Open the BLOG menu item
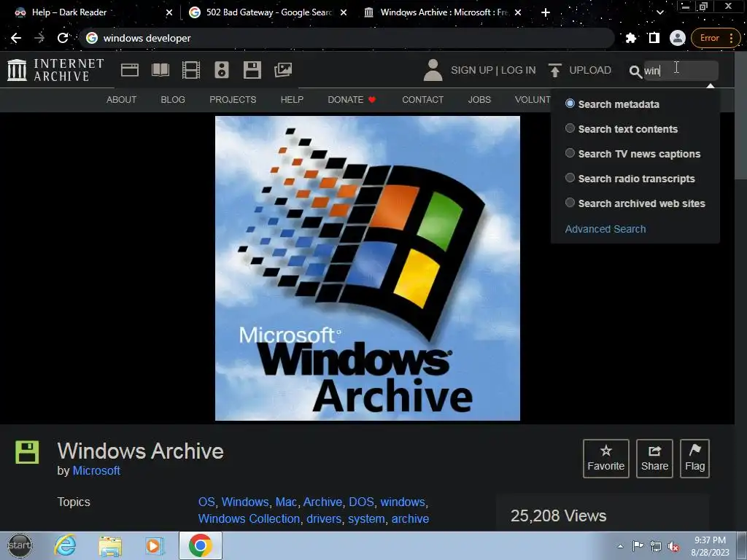 coord(173,99)
